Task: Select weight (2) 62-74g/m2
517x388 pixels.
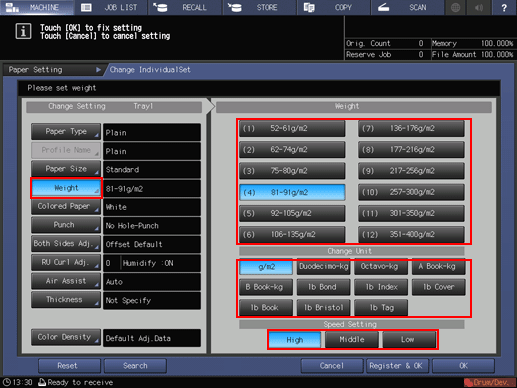Action: pos(292,150)
